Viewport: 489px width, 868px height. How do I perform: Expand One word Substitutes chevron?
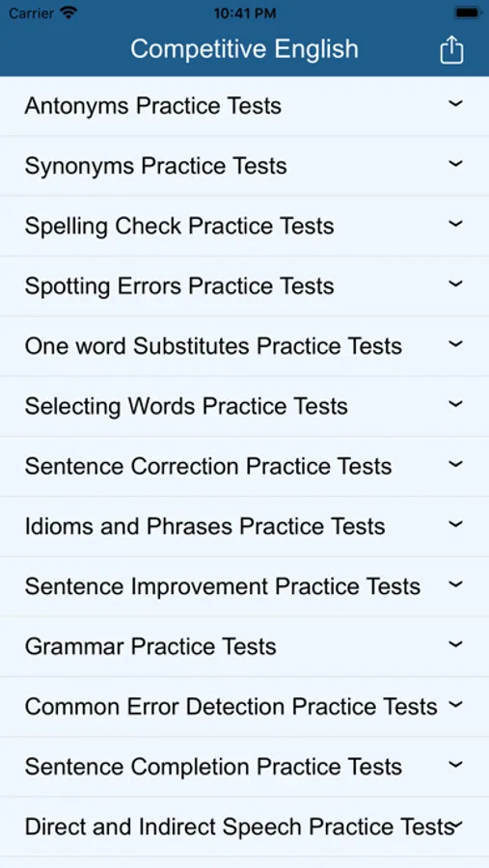tap(455, 343)
